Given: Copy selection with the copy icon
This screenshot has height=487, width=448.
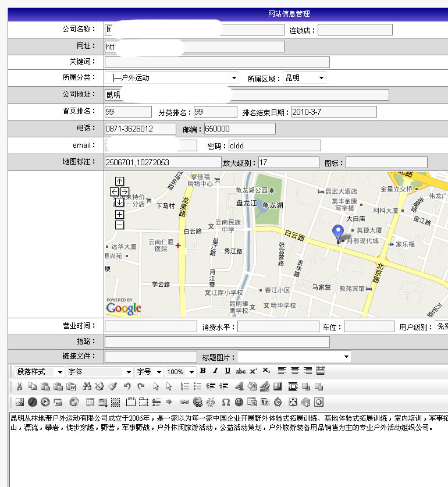Looking at the screenshot, I should (x=33, y=386).
